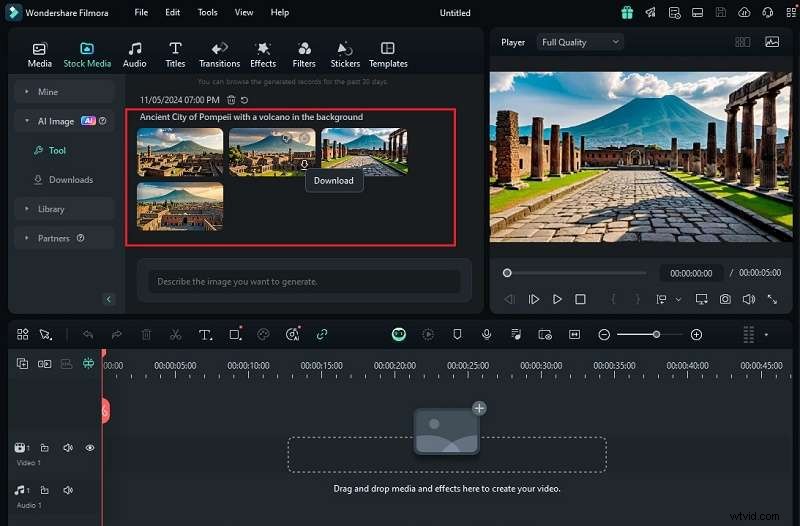The height and width of the screenshot is (526, 800).
Task: Click the cloud upload icon
Action: [744, 13]
